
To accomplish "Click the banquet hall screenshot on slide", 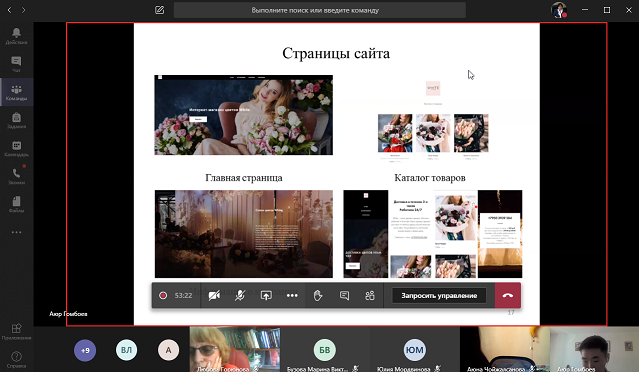I will coord(244,234).
